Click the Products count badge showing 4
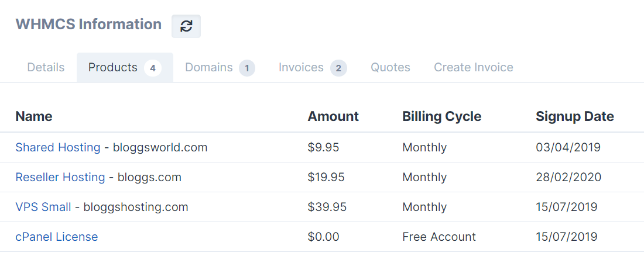This screenshot has height=263, width=644. [153, 68]
